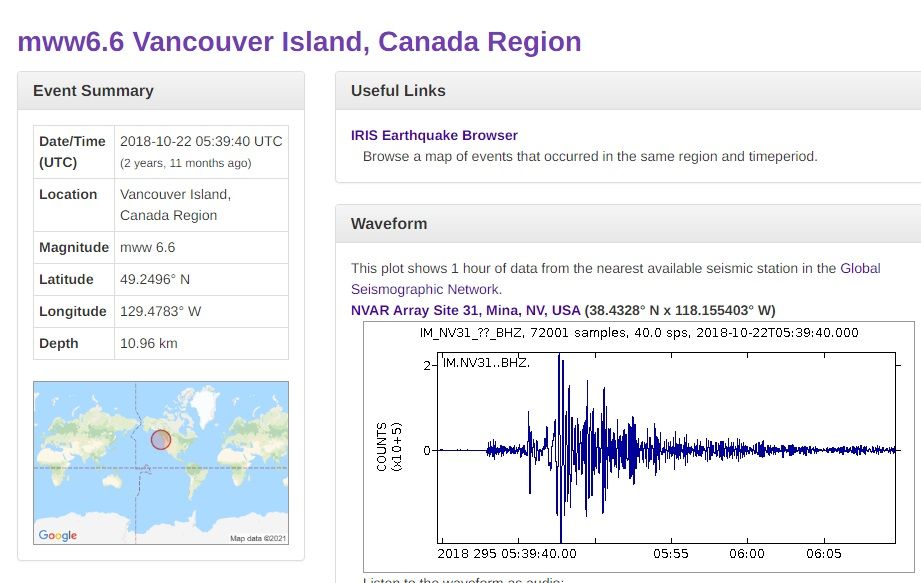The image size is (921, 583).
Task: Click the Longitude value 129.4783° W
Action: pos(160,311)
